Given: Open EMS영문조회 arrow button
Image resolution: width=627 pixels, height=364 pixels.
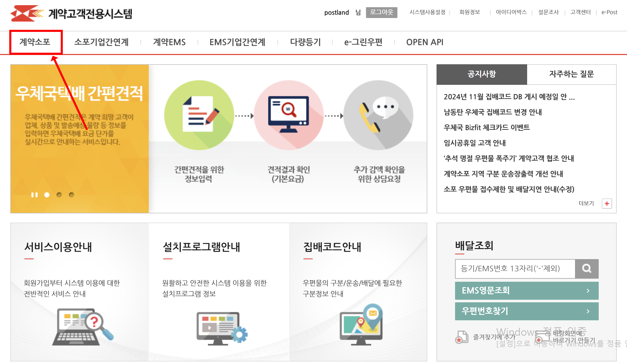Looking at the screenshot, I should [x=588, y=291].
